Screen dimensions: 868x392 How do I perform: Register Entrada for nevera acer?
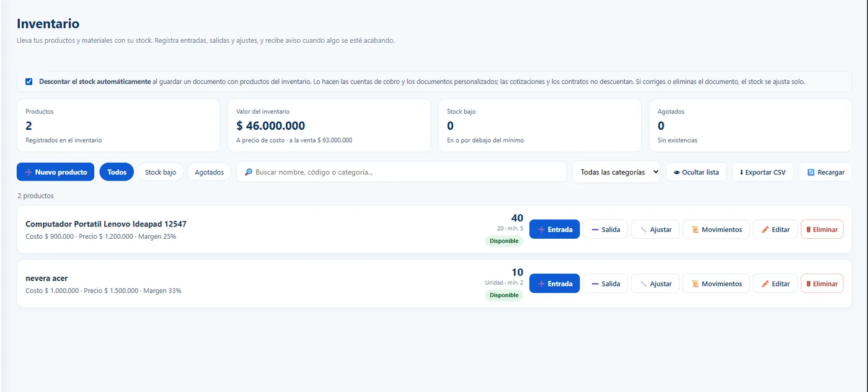click(554, 283)
